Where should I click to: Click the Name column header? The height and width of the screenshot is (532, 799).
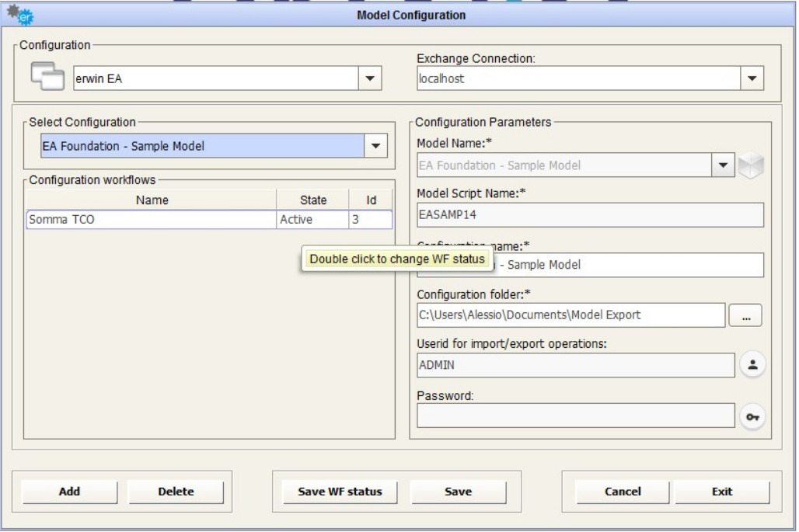tap(152, 200)
